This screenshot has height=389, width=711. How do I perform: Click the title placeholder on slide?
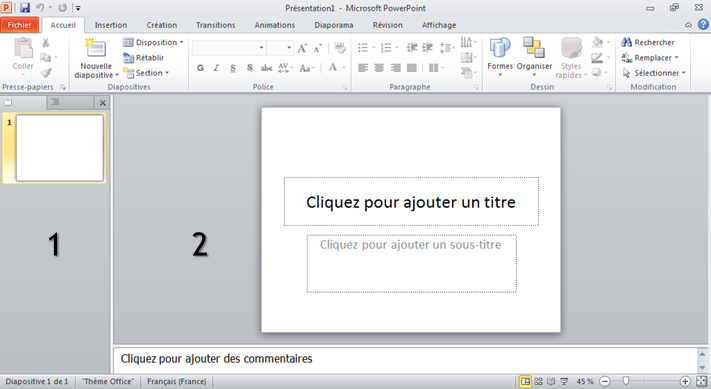click(x=411, y=202)
